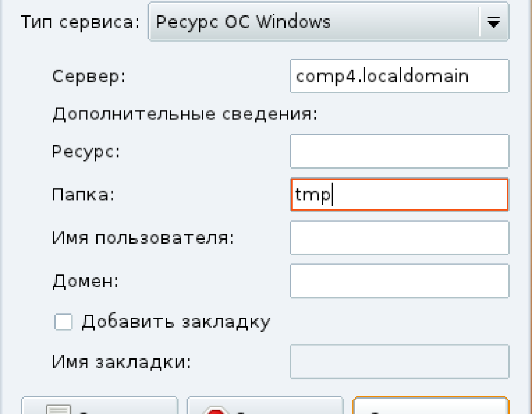Select the Имя пользователя input field
Screen dimensions: 532x414
[x=400, y=238]
